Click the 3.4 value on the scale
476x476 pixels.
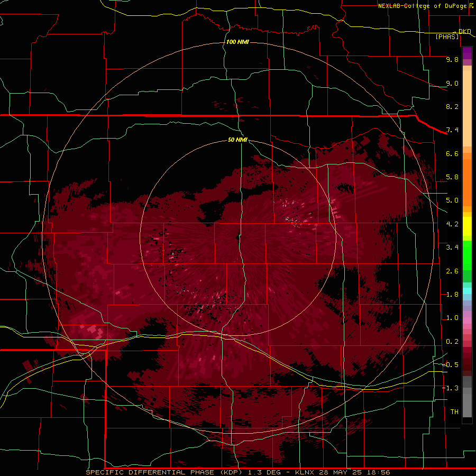click(452, 248)
